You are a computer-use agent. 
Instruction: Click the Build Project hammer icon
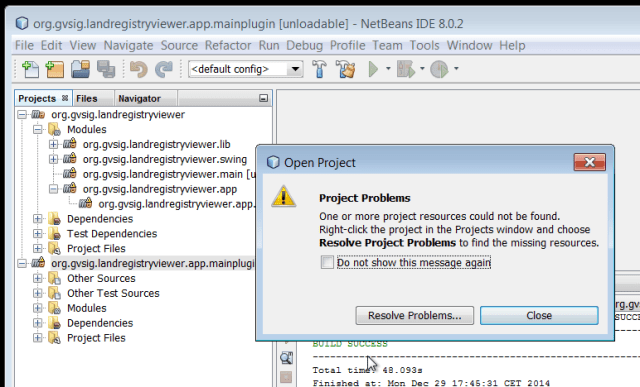[x=319, y=69]
